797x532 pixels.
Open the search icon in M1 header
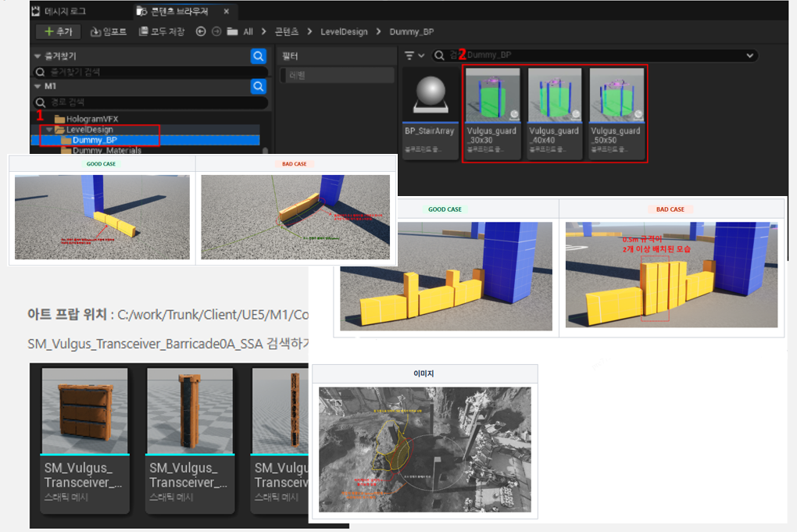[259, 87]
